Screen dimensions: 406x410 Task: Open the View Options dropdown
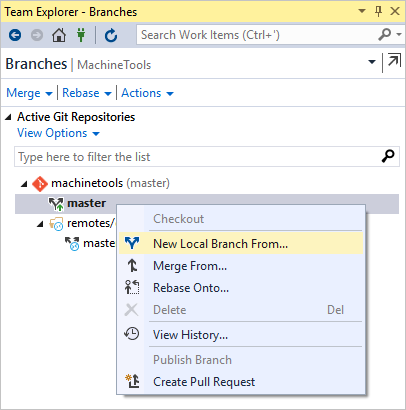[58, 133]
